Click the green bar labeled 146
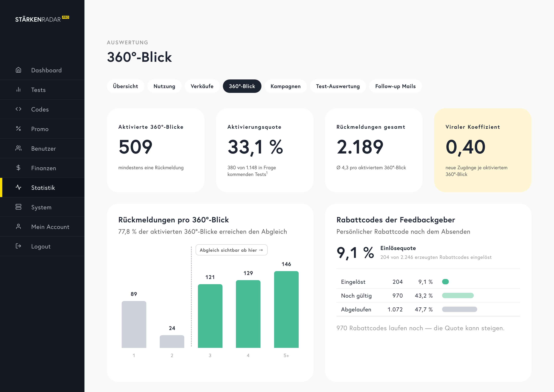Viewport: 554px width, 392px height. click(x=286, y=309)
